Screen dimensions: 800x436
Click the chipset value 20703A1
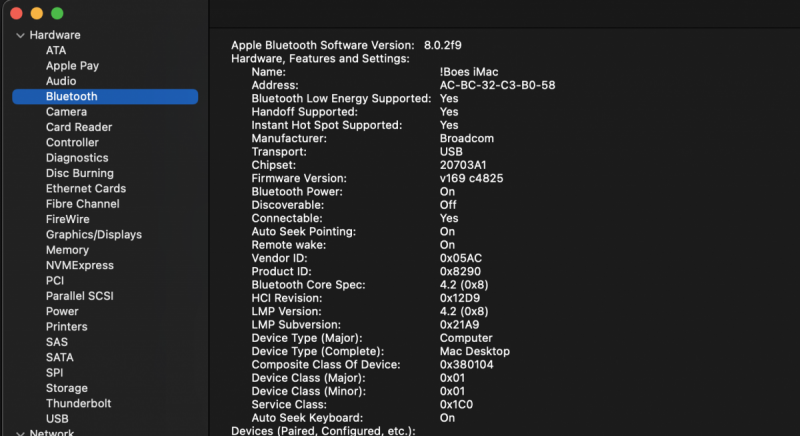[x=463, y=165]
